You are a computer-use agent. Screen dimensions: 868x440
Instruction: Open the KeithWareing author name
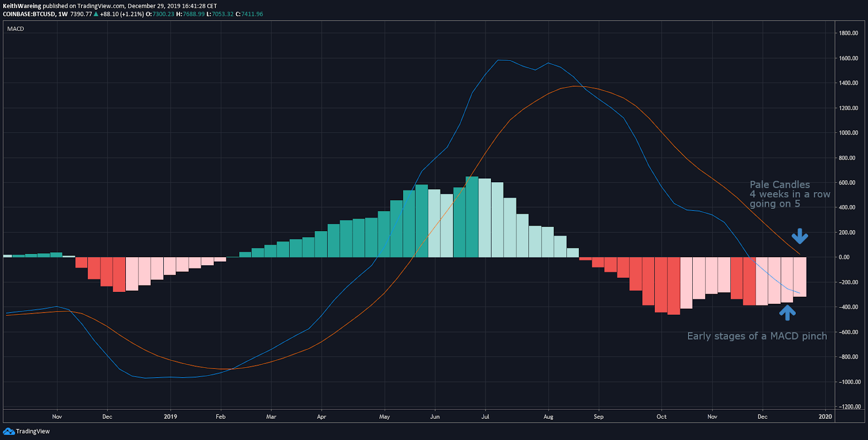(x=22, y=6)
